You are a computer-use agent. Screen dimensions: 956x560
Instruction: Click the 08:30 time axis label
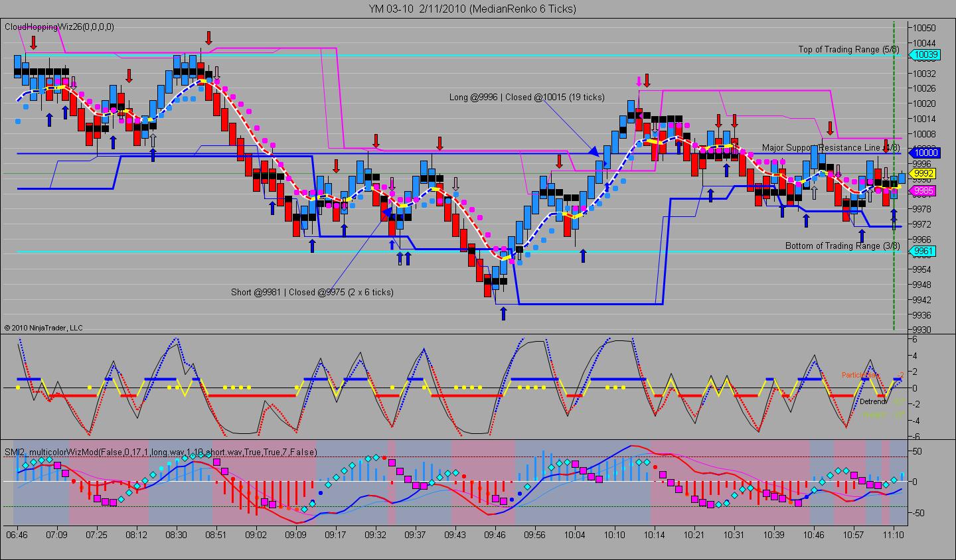(176, 534)
